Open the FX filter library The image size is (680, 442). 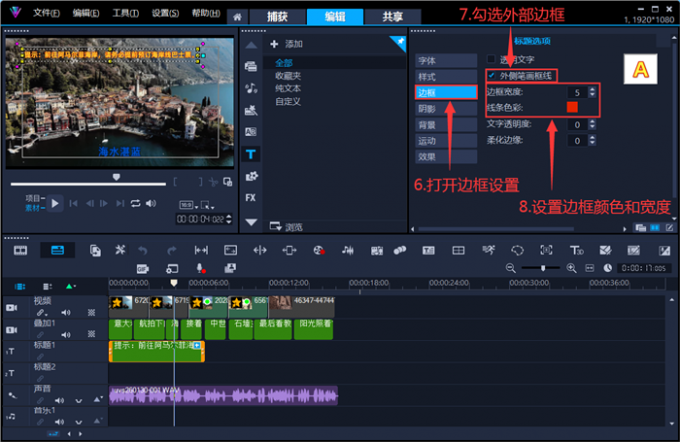(250, 197)
